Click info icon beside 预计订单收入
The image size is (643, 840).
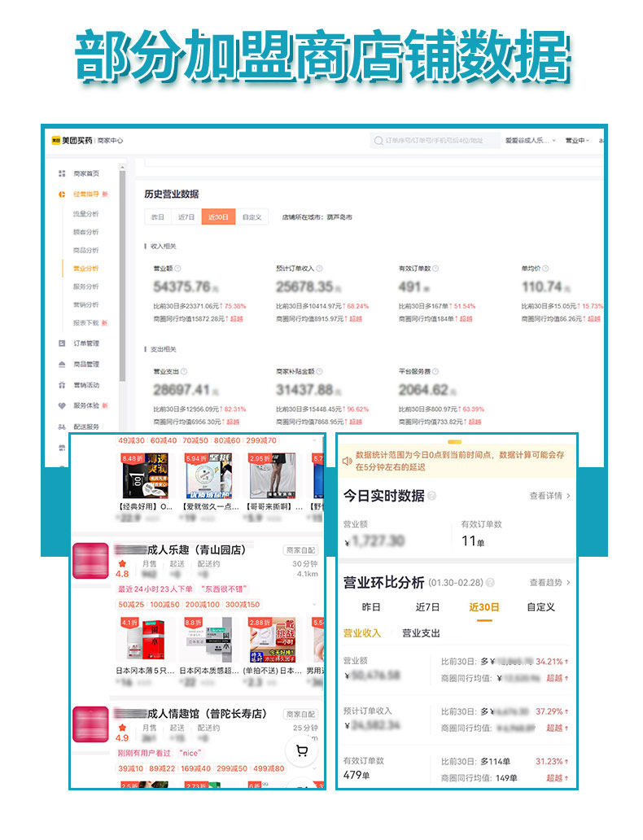click(x=319, y=269)
